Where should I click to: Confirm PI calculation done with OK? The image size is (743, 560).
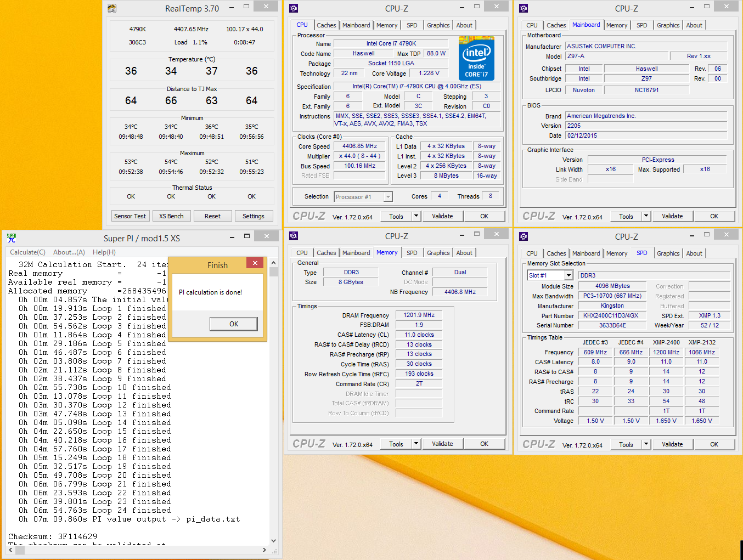click(234, 324)
